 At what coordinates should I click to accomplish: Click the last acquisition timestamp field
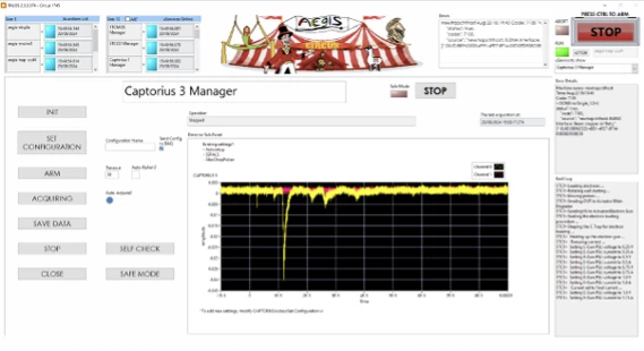pyautogui.click(x=513, y=122)
